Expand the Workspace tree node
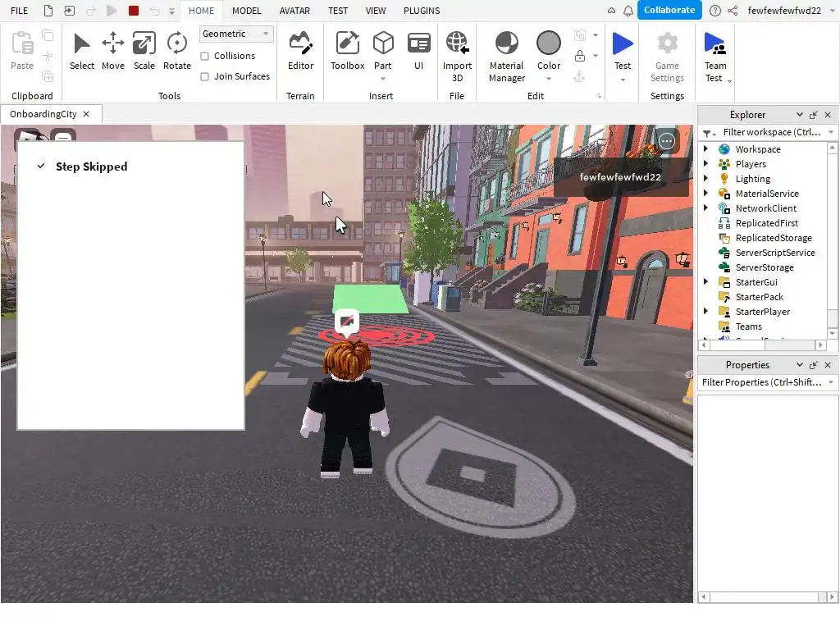This screenshot has height=630, width=840. tap(705, 149)
